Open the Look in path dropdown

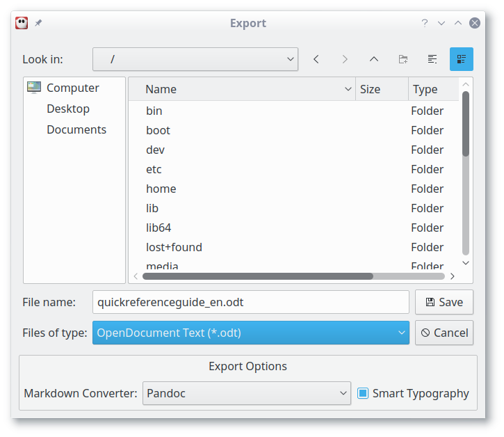pos(195,59)
